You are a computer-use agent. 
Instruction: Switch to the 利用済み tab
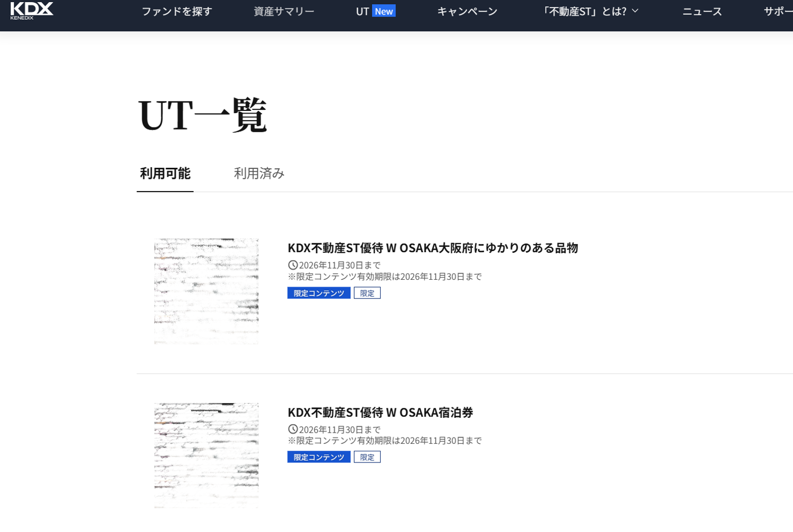pos(259,173)
